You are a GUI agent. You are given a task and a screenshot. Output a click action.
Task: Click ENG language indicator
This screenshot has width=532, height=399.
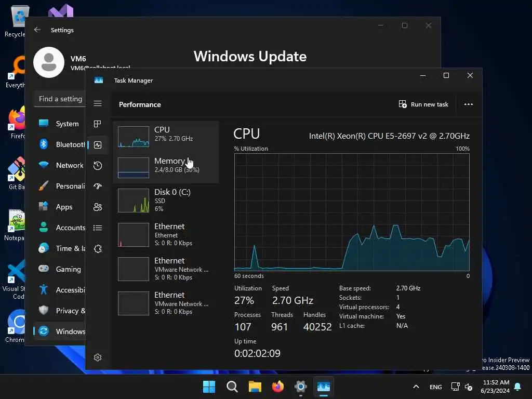(x=436, y=387)
